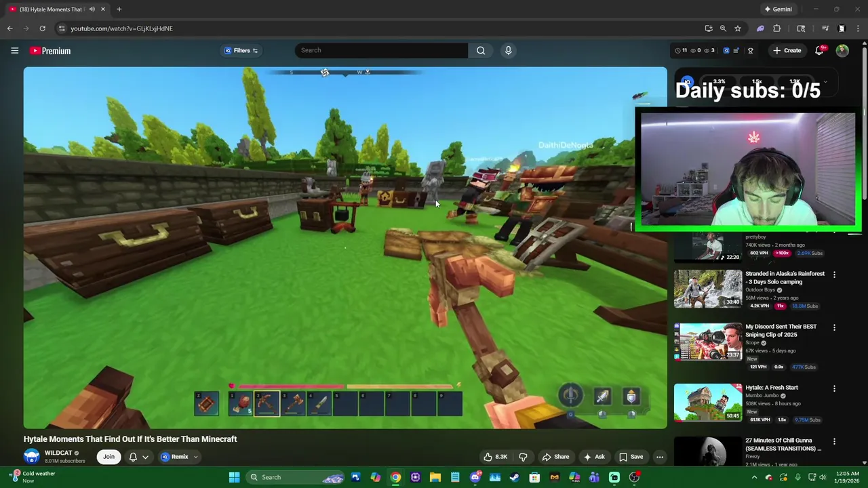Click the address bar URL

coord(122,28)
